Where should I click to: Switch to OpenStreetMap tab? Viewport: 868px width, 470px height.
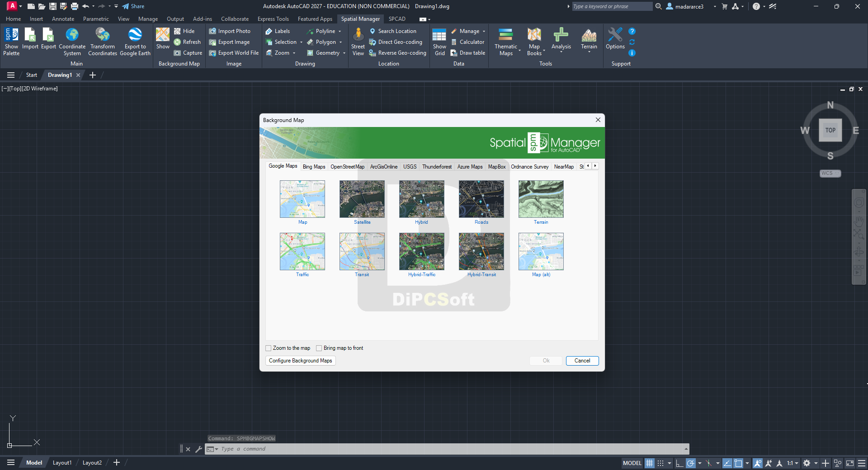click(x=347, y=167)
